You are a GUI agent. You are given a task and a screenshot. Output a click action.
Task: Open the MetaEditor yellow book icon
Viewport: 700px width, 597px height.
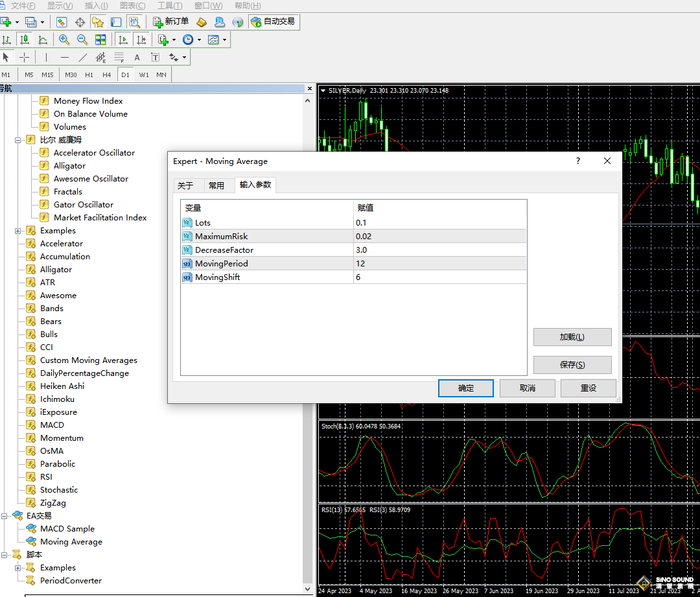coord(202,22)
